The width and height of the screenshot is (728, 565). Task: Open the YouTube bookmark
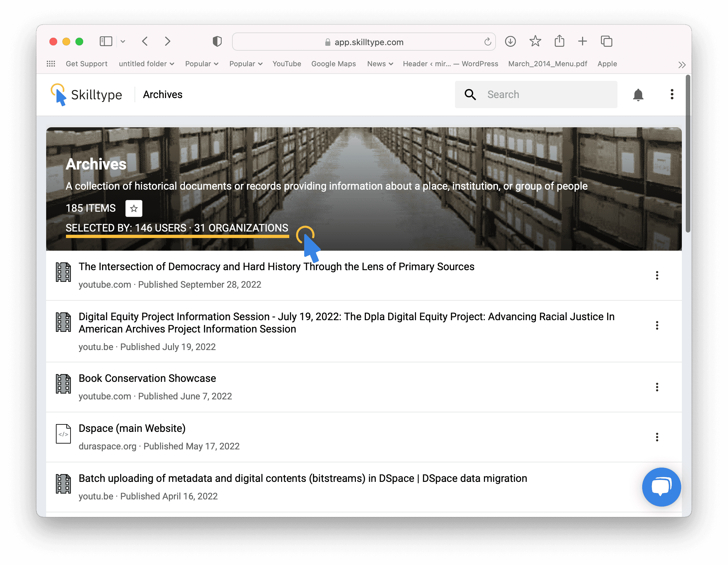[x=286, y=64]
